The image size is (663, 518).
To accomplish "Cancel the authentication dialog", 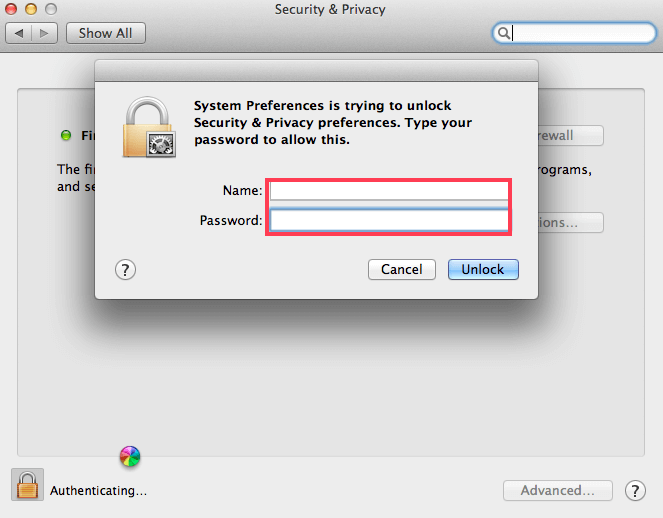I will 401,269.
